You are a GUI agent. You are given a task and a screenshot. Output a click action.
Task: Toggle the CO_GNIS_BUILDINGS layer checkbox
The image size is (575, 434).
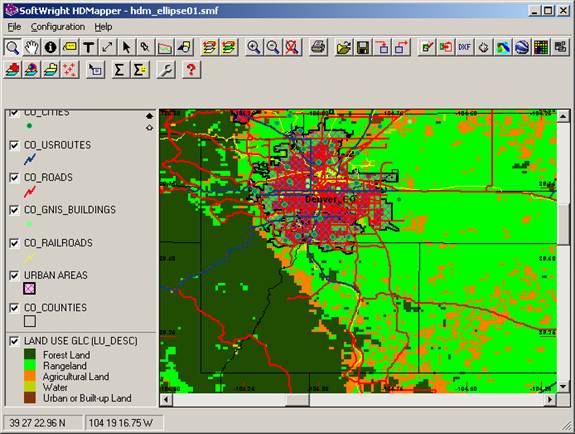[14, 210]
